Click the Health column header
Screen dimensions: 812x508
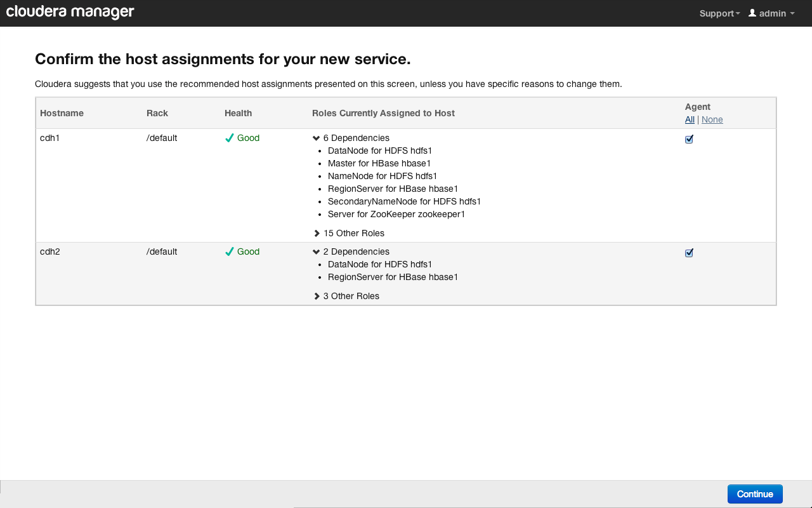tap(238, 113)
